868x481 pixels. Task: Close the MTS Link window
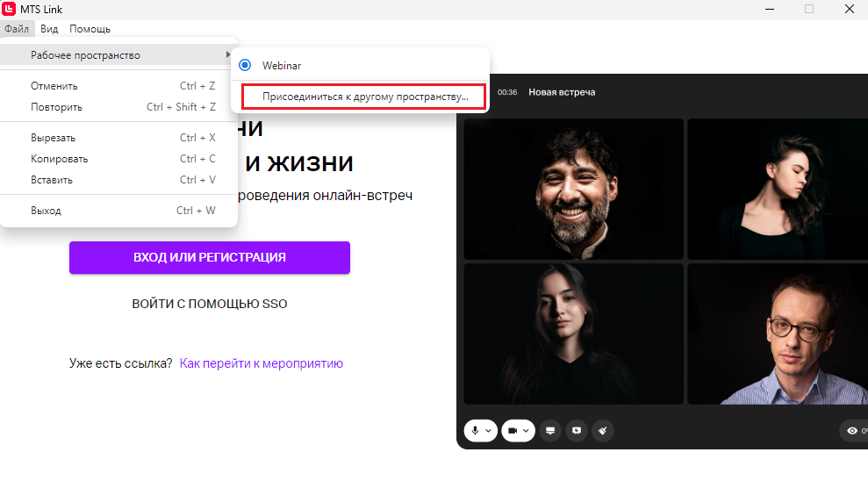tap(850, 9)
